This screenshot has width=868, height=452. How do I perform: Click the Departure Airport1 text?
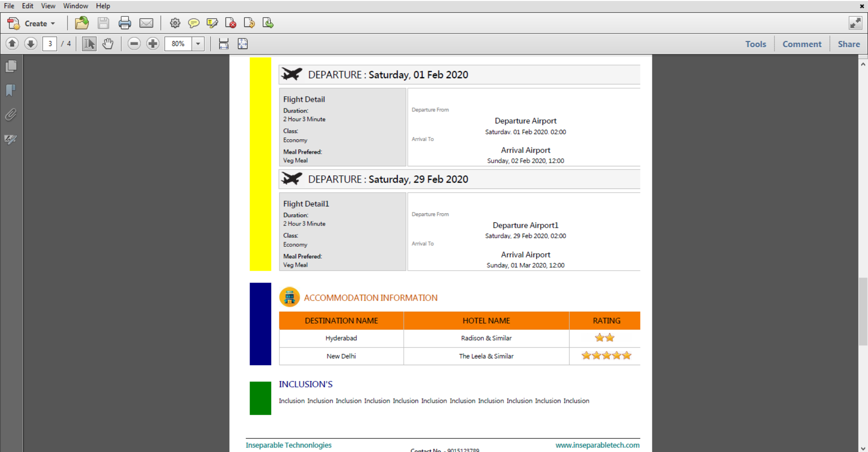(525, 225)
